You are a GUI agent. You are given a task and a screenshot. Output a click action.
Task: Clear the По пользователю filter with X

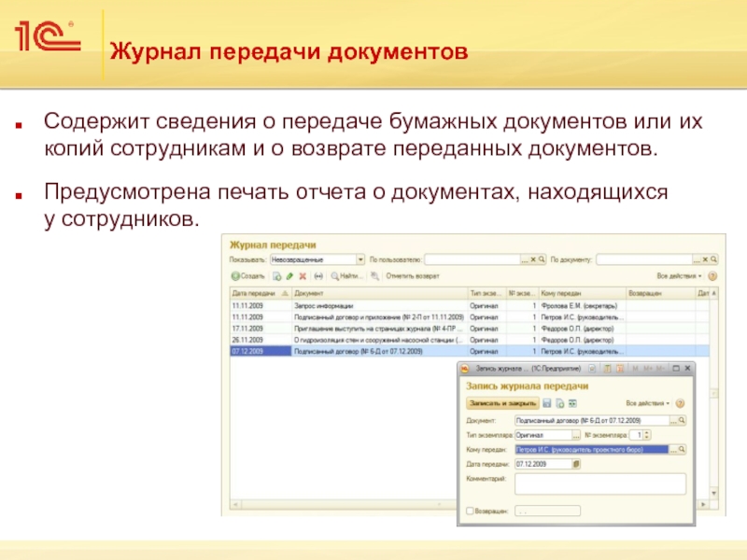click(x=533, y=259)
